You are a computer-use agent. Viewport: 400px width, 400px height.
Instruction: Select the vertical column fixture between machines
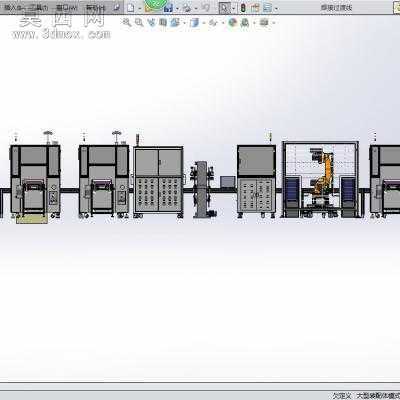pos(202,190)
